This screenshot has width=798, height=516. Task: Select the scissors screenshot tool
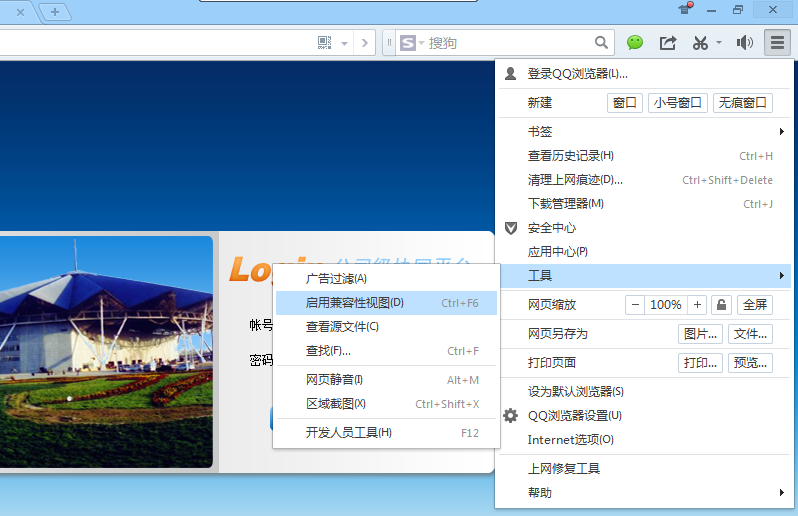point(700,43)
